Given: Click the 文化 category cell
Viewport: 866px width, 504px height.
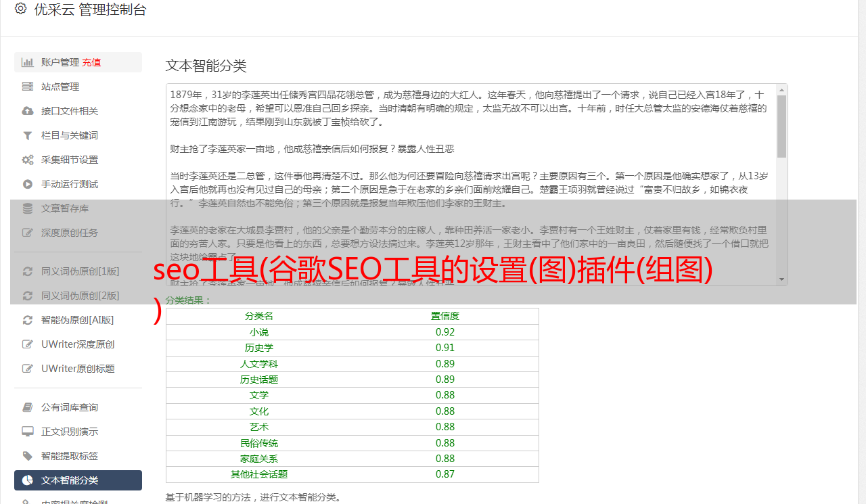Looking at the screenshot, I should [259, 411].
